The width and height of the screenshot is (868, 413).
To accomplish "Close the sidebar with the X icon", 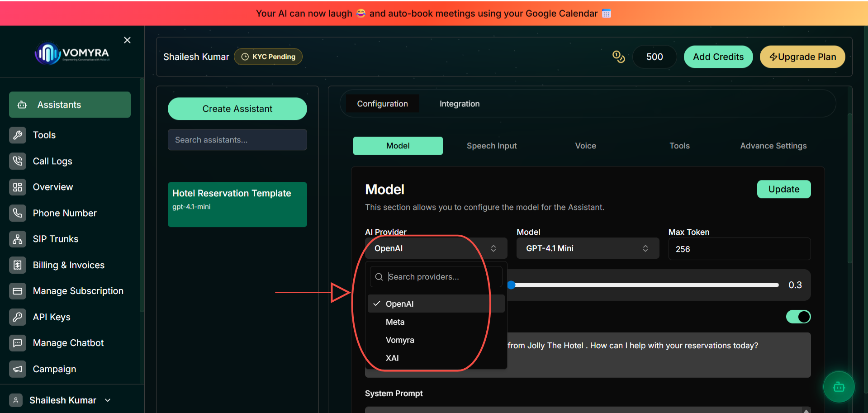I will [128, 40].
